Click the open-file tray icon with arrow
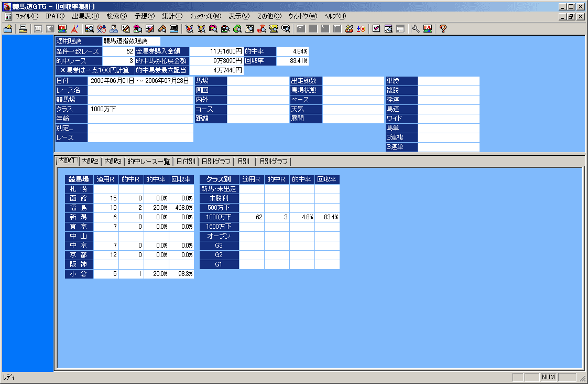Image resolution: width=588 pixels, height=384 pixels. click(x=8, y=29)
